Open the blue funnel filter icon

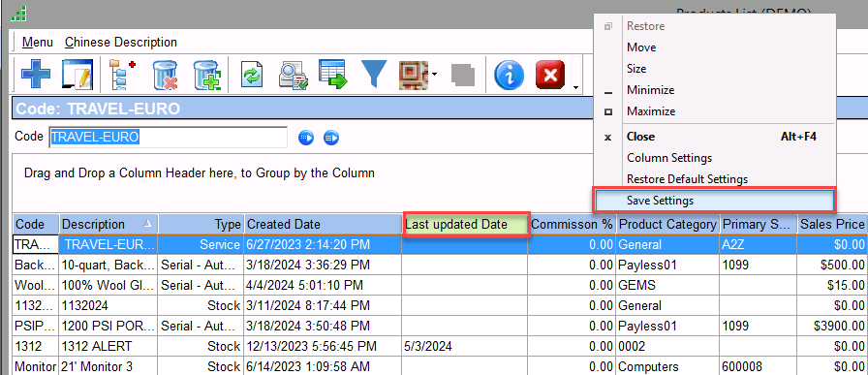[x=374, y=75]
